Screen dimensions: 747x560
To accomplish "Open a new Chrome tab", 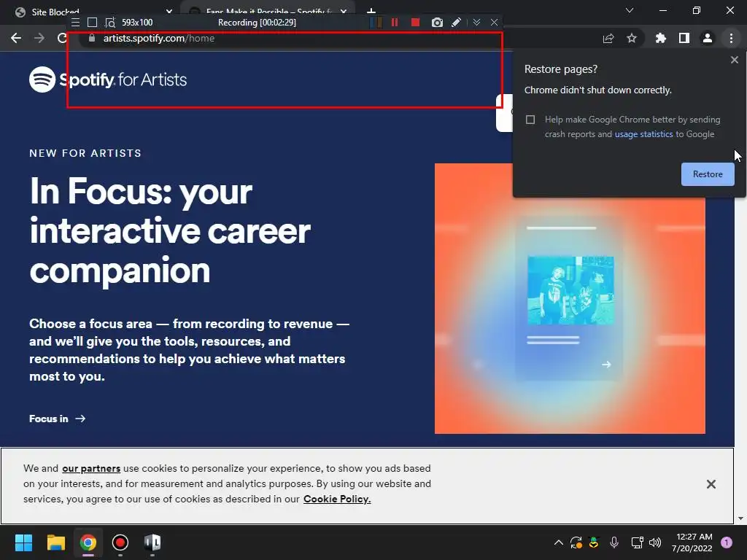I will pos(371,10).
